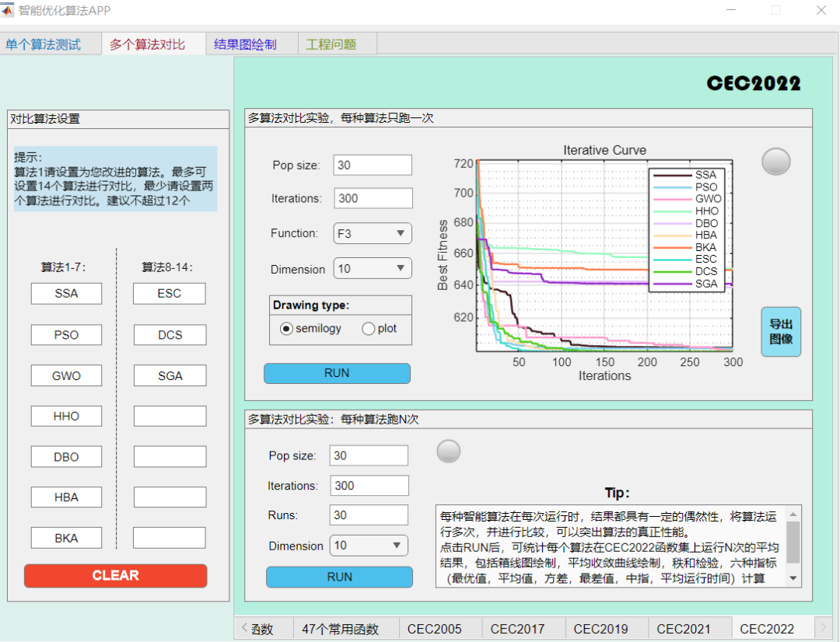The image size is (840, 642).
Task: Open the 工程问题 tab
Action: click(331, 44)
